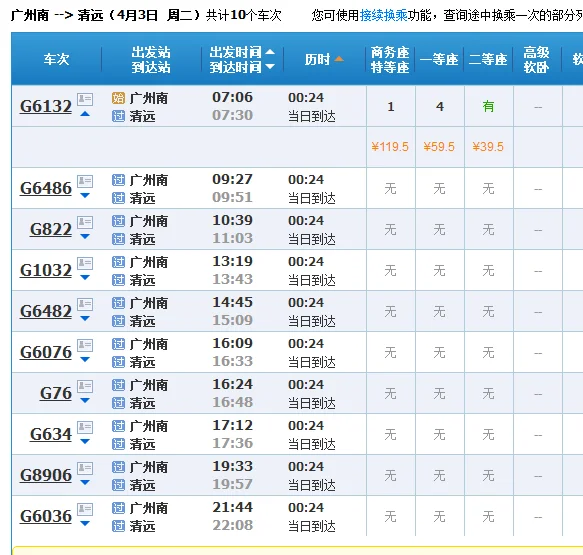This screenshot has width=583, height=555.
Task: Sort by 历时 duration header
Action: point(324,59)
